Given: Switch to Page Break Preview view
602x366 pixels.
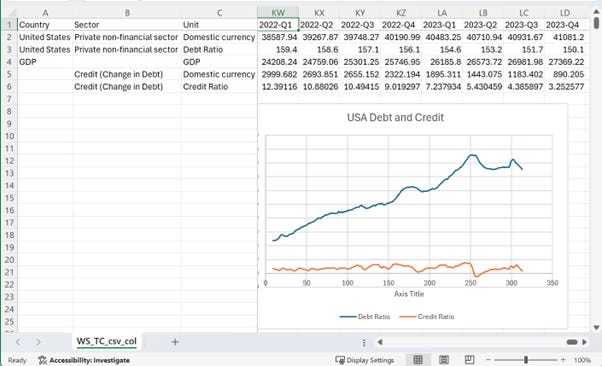Looking at the screenshot, I should click(469, 360).
